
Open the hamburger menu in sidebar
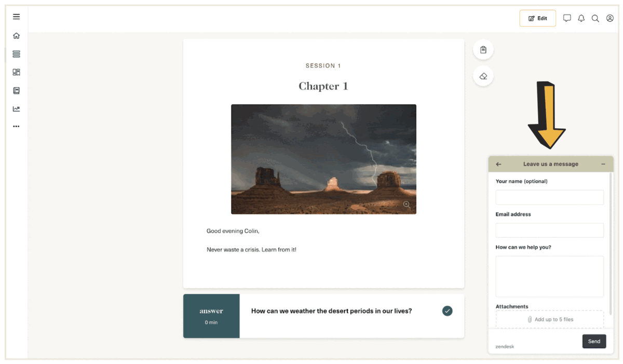point(16,17)
